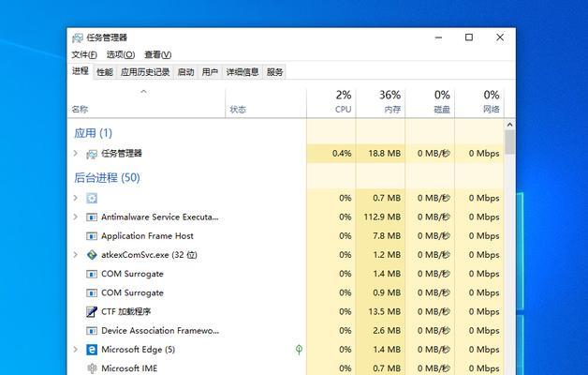Click the green leaf suspended-status icon for Edge

(x=299, y=350)
